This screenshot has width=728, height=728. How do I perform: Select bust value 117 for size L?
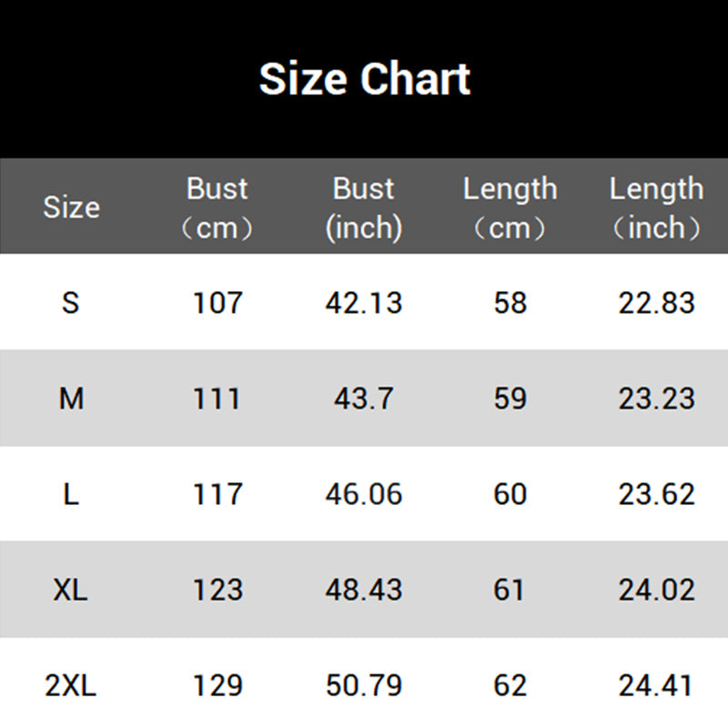click(x=217, y=494)
